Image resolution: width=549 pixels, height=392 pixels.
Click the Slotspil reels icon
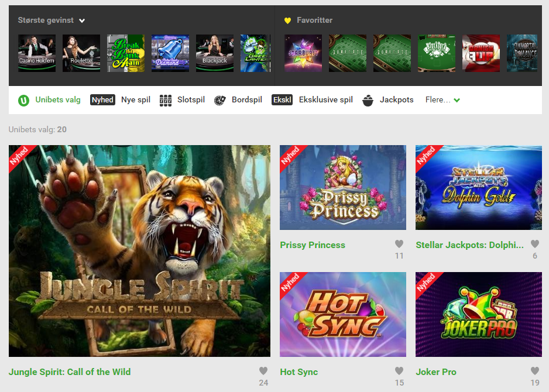pos(166,101)
